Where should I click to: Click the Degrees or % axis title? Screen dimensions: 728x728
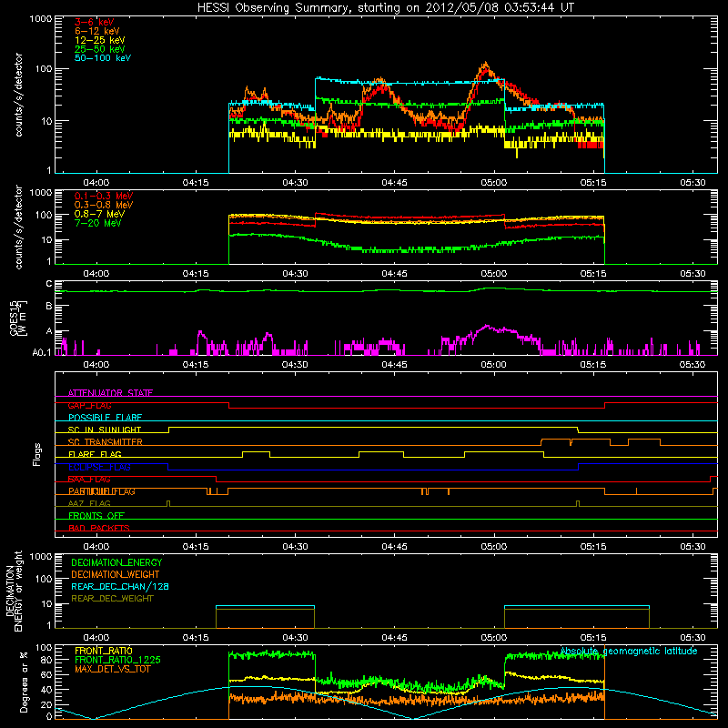(24, 682)
